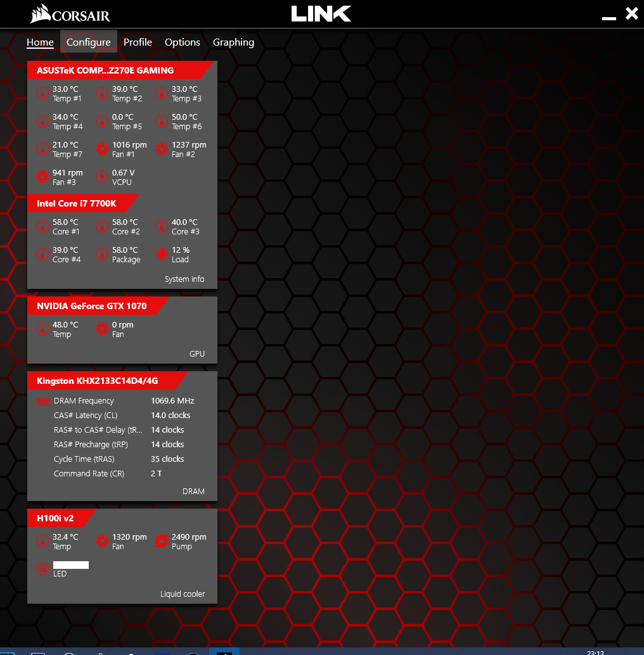644x655 pixels.
Task: Click the 0.67 V VCPU reading
Action: click(x=123, y=172)
